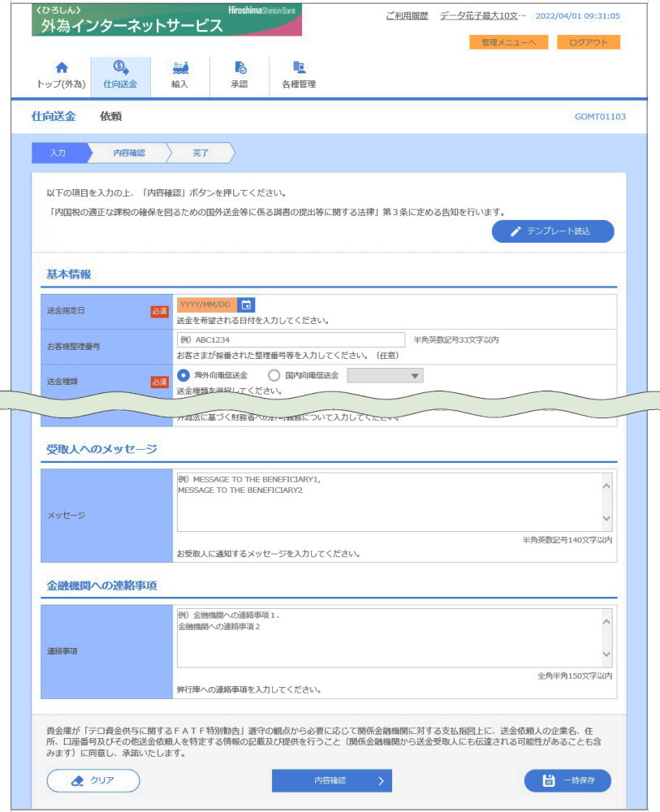Click the テンプレート読込 template load button
The height and width of the screenshot is (812, 660).
coord(552,231)
